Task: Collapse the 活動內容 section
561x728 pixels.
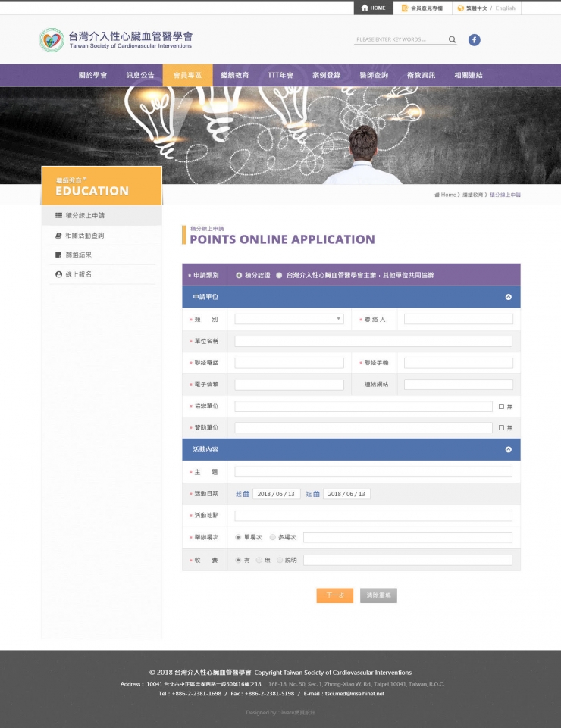Action: (x=509, y=449)
